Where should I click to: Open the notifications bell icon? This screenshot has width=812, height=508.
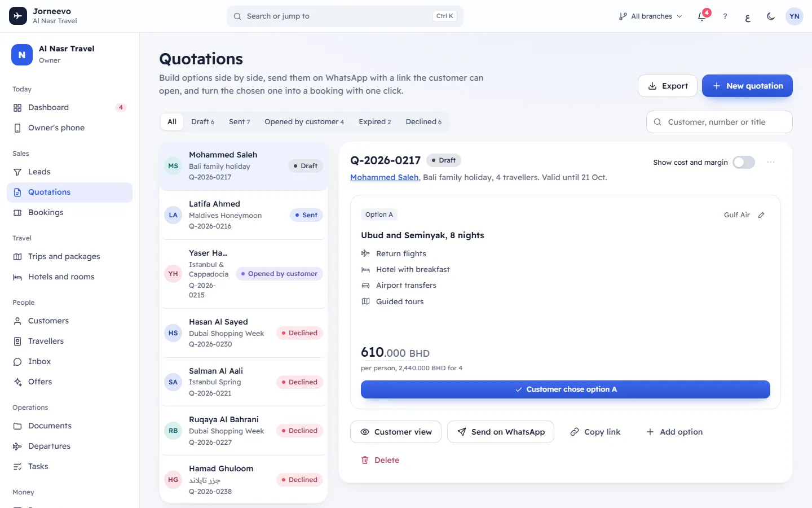(702, 16)
